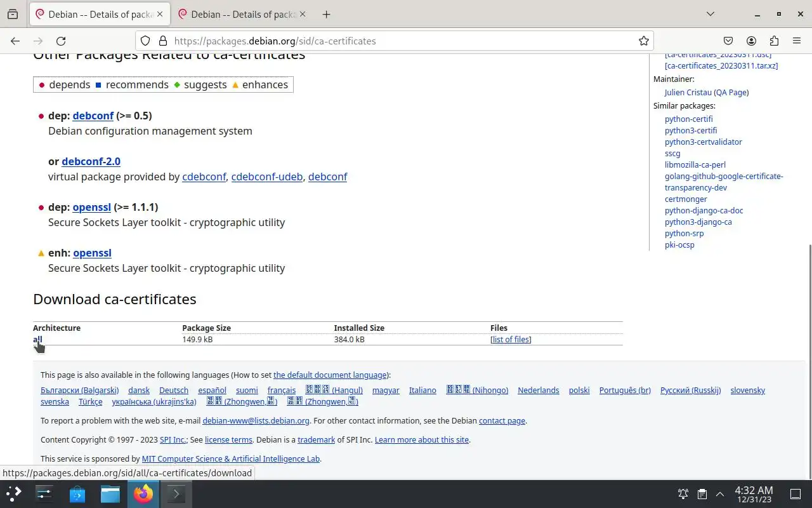Open the clock showing 4:32 AM
This screenshot has height=508, width=812.
(x=754, y=493)
